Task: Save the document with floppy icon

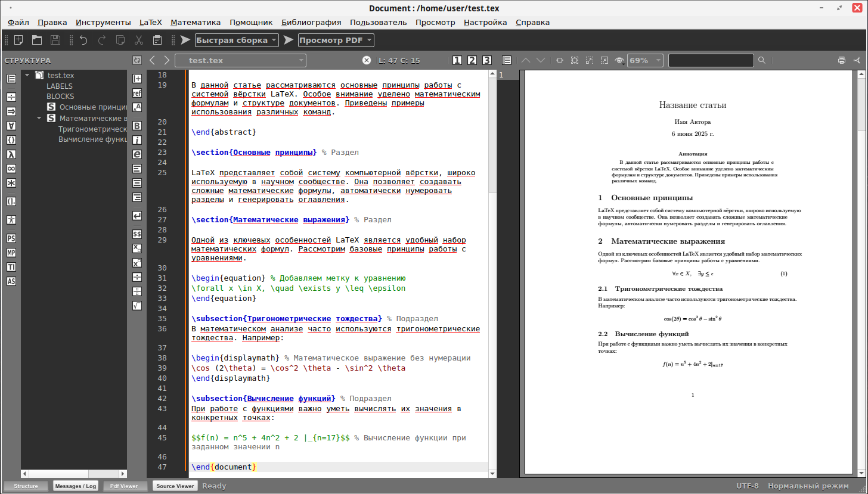Action: click(55, 40)
